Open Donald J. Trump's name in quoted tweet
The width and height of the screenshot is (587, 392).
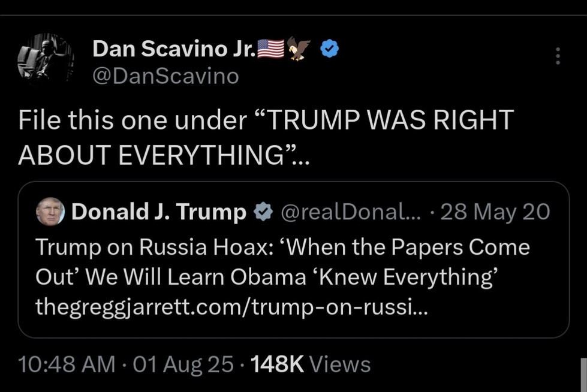pos(159,212)
